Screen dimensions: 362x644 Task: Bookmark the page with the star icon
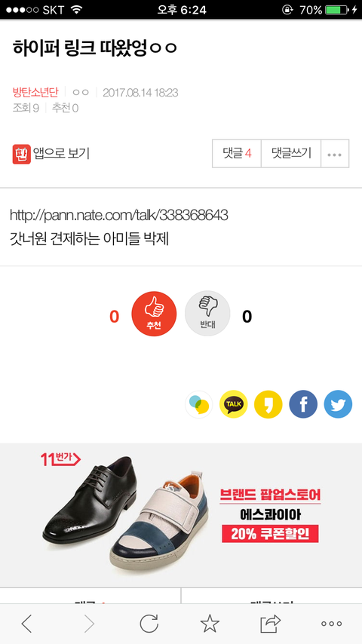(x=210, y=624)
